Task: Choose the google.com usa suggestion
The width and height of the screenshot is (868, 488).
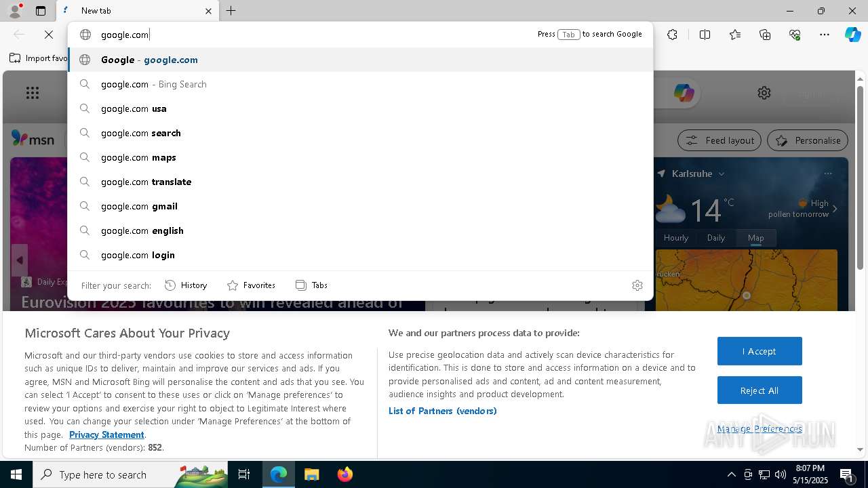Action: pyautogui.click(x=360, y=108)
